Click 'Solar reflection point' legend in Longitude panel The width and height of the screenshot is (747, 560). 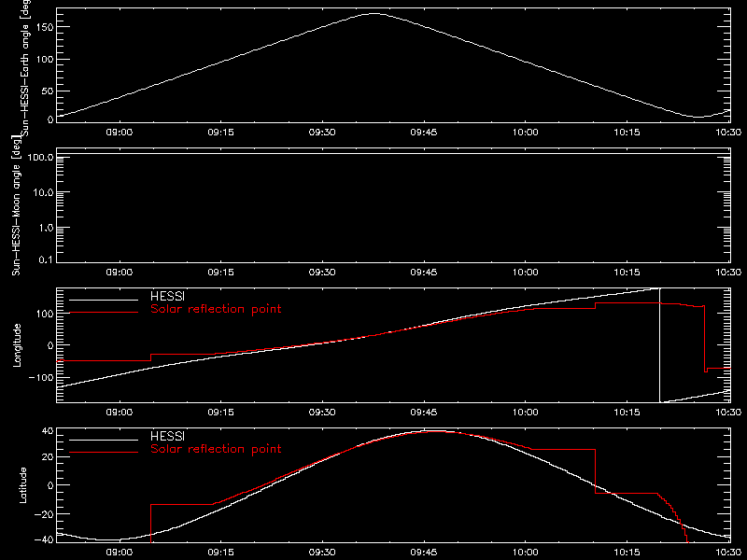pos(216,309)
